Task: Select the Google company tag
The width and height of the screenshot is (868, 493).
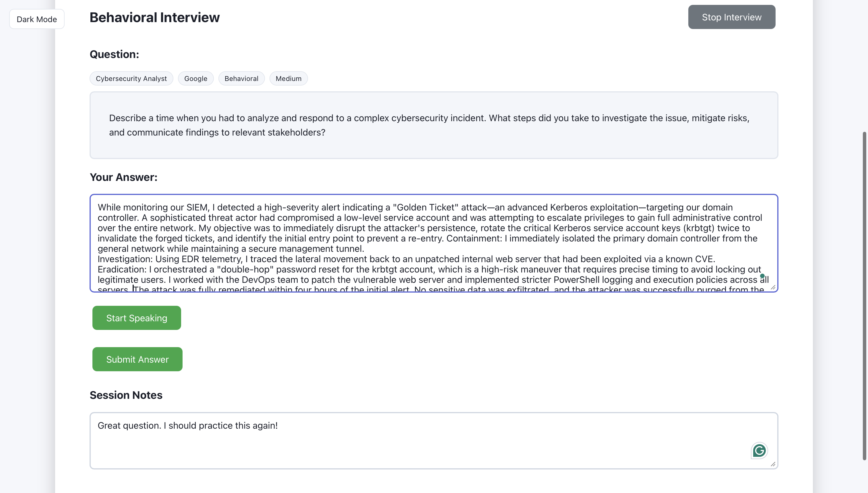Action: pos(195,79)
